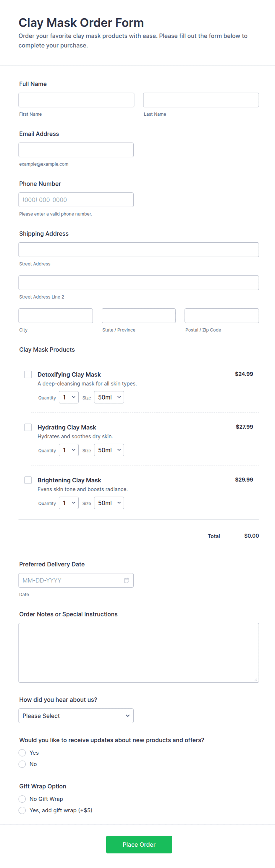Screen dimensions: 275x868
Task: Check the Detoxifying Clay Mask checkbox
Action: pyautogui.click(x=28, y=374)
